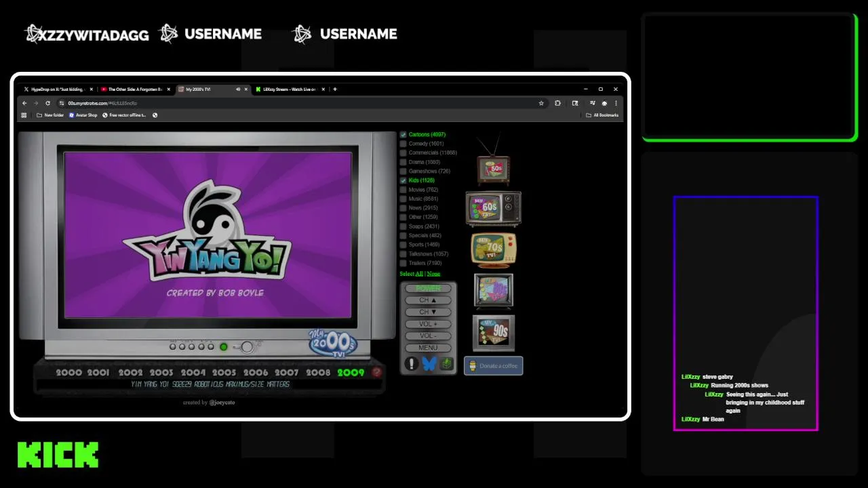Click the green icon on remote

446,364
